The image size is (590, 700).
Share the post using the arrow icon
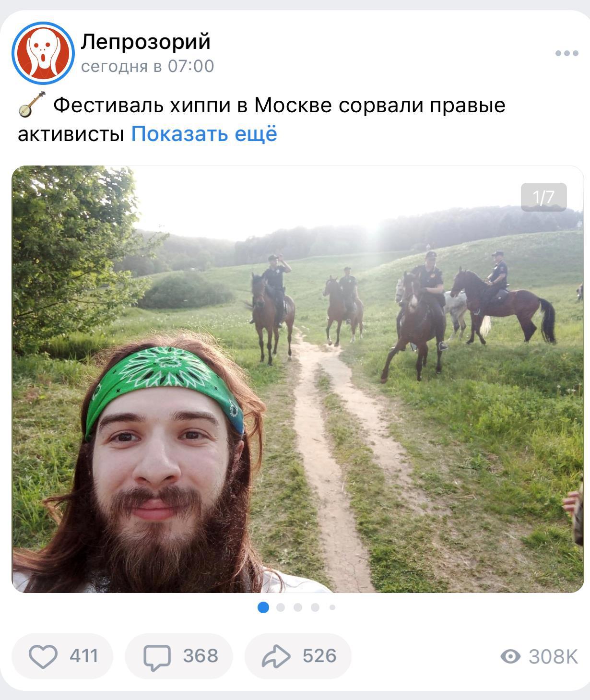pyautogui.click(x=276, y=656)
